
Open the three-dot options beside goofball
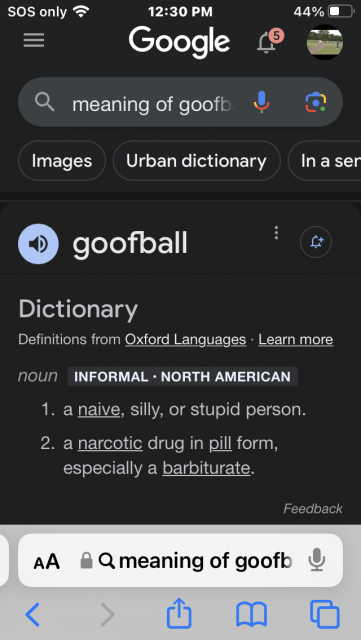tap(276, 233)
